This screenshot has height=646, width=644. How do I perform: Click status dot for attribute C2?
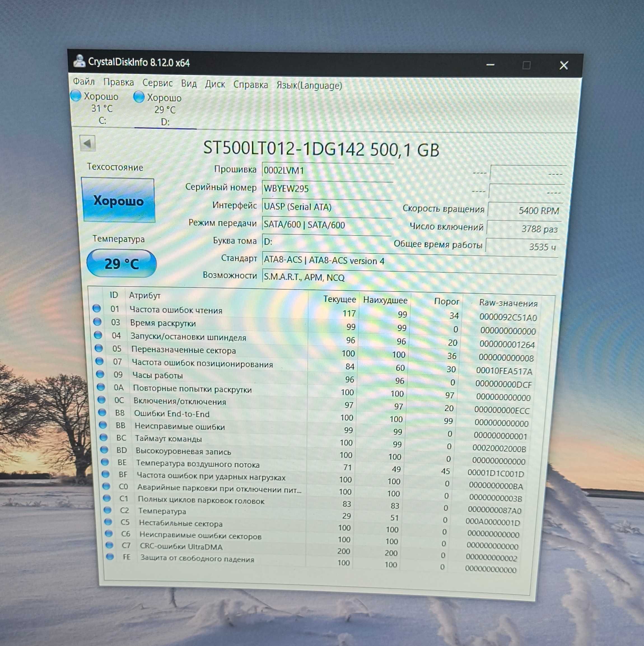[x=107, y=510]
